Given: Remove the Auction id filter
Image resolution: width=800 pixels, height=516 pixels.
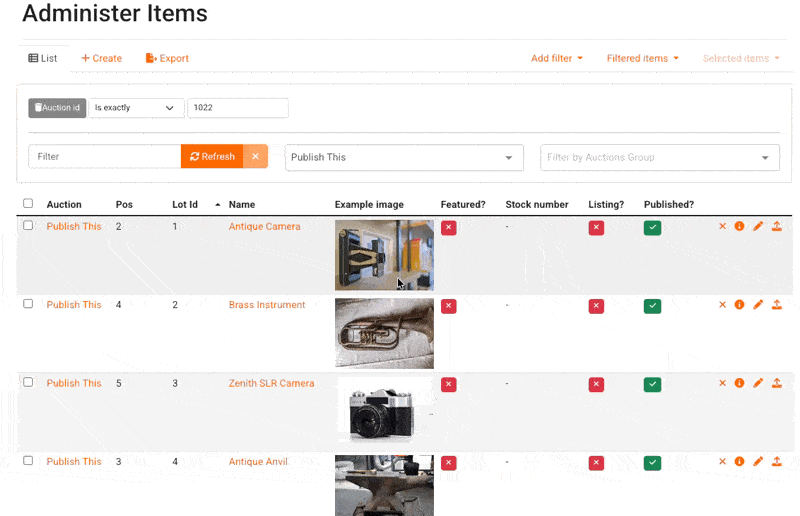Looking at the screenshot, I should 57,108.
